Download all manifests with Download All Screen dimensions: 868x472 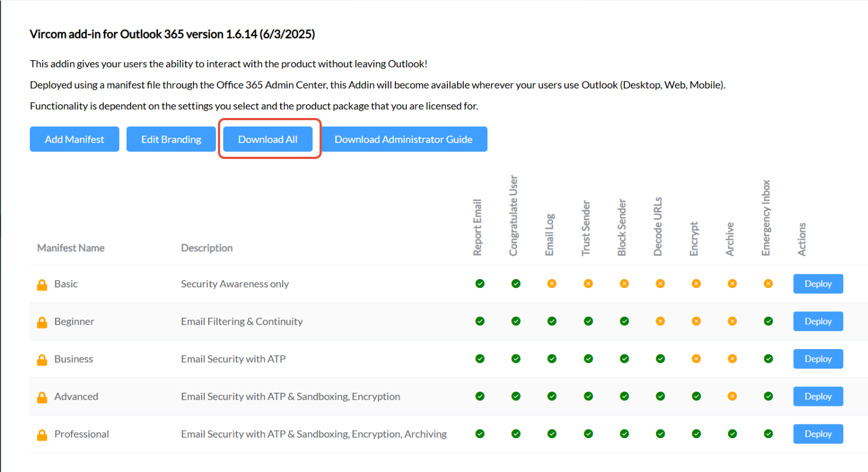268,139
